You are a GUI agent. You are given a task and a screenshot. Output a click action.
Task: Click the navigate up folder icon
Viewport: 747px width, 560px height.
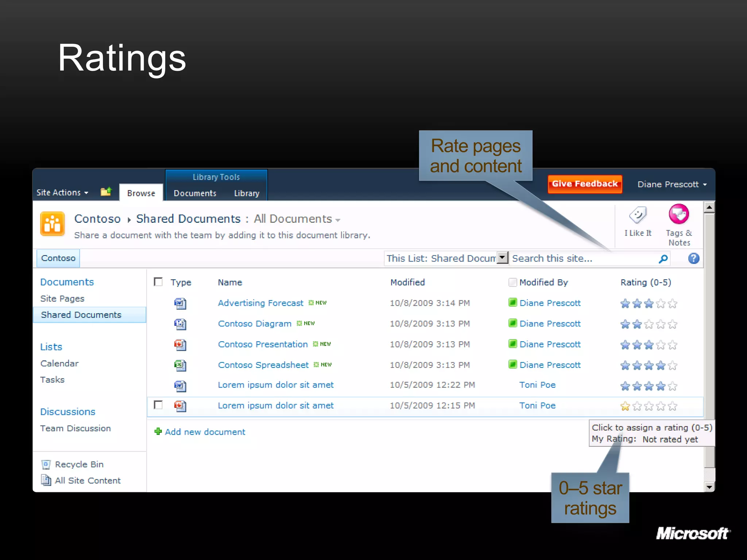click(x=106, y=191)
